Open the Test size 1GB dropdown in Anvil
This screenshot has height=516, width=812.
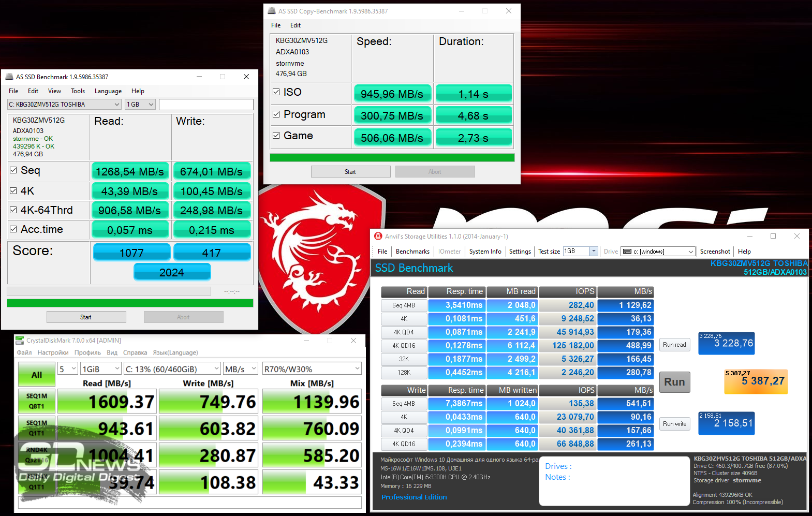[x=580, y=251]
